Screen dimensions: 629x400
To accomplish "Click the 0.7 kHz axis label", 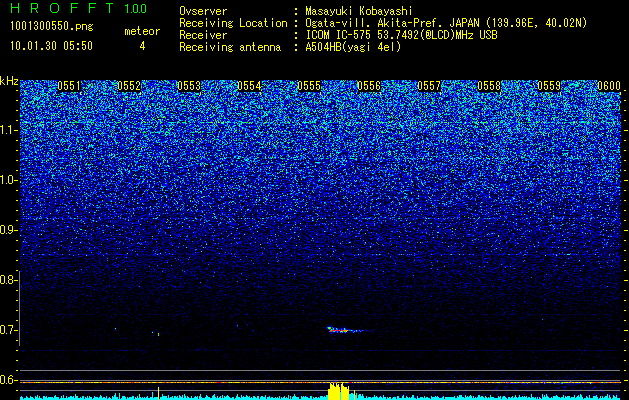I will (8, 330).
